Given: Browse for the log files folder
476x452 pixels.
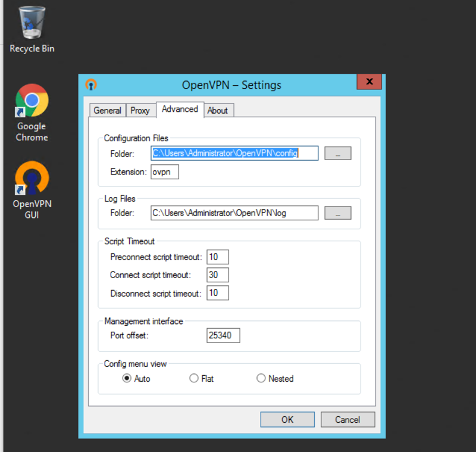Looking at the screenshot, I should click(x=337, y=213).
